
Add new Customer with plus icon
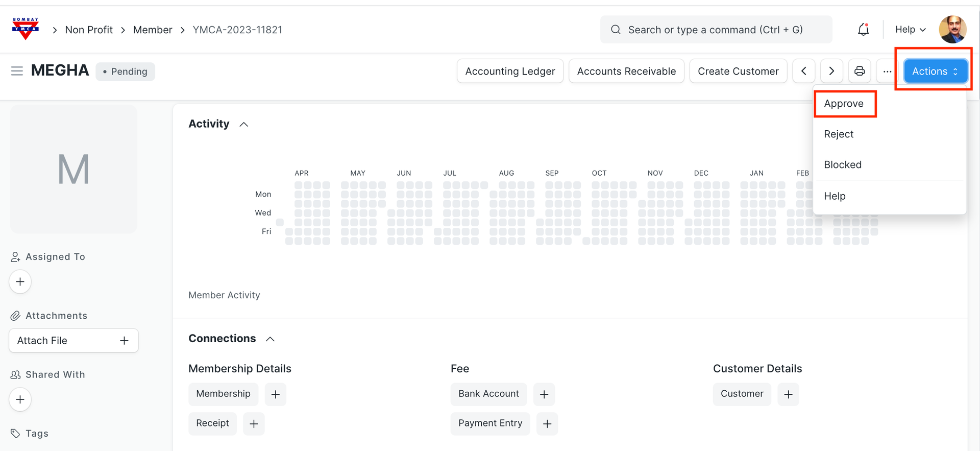click(788, 394)
